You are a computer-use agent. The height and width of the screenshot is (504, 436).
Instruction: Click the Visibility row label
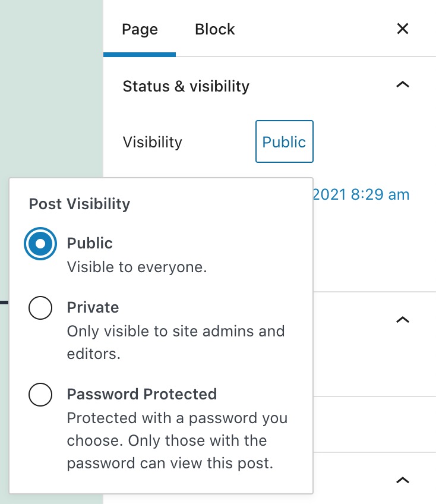(x=152, y=142)
